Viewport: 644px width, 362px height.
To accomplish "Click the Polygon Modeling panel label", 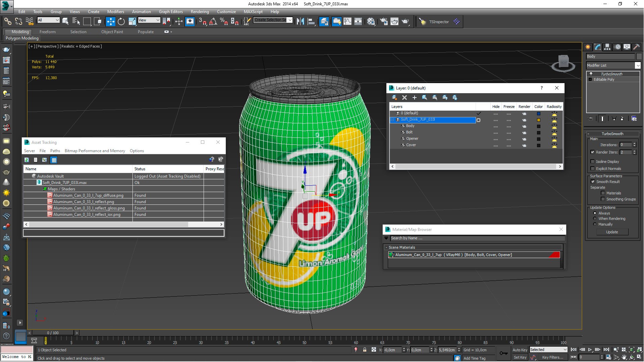I will tap(22, 38).
